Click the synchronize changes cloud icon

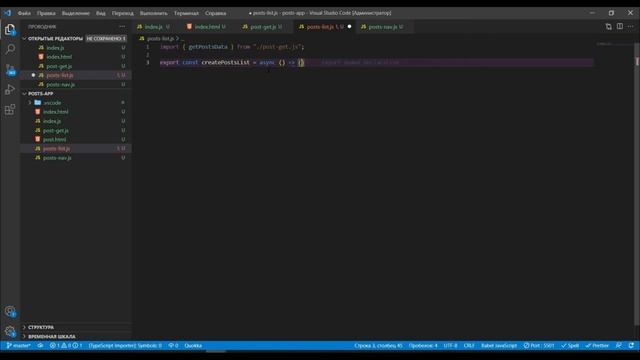pyautogui.click(x=40, y=346)
